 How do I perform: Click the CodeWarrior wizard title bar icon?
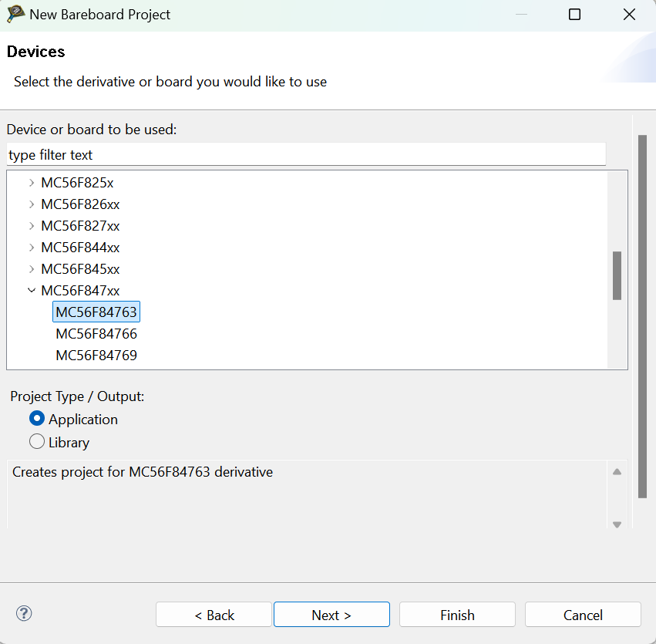coord(15,14)
